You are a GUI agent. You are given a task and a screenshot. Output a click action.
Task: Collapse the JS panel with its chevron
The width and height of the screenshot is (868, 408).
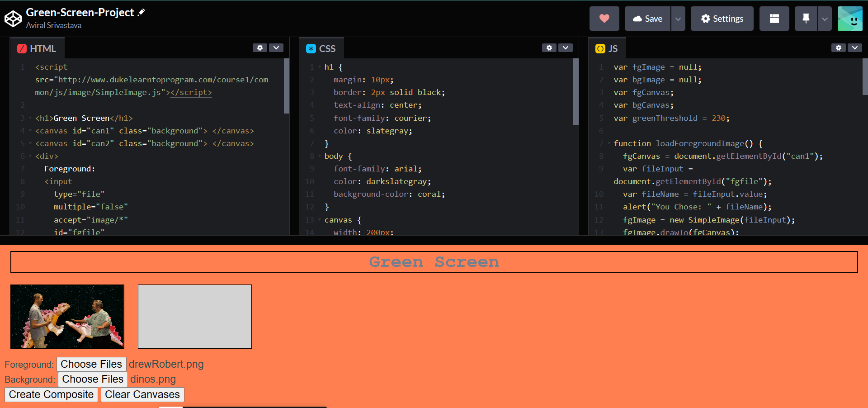(x=855, y=47)
